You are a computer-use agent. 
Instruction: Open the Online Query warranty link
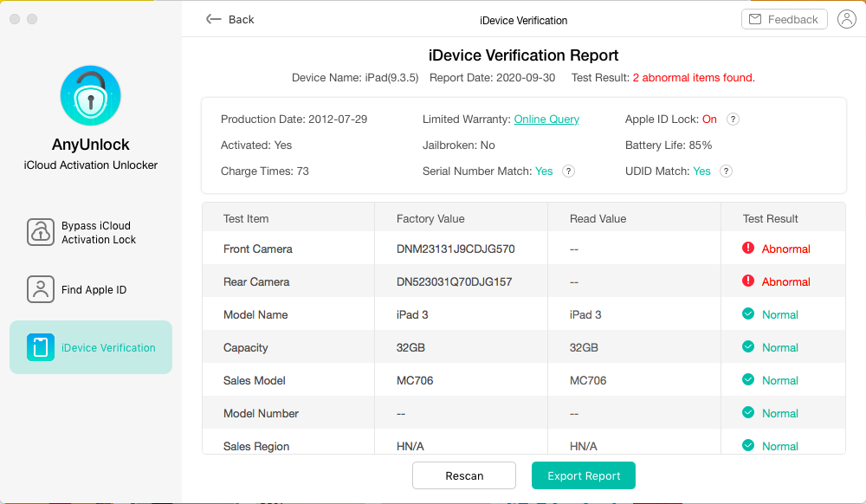[546, 120]
